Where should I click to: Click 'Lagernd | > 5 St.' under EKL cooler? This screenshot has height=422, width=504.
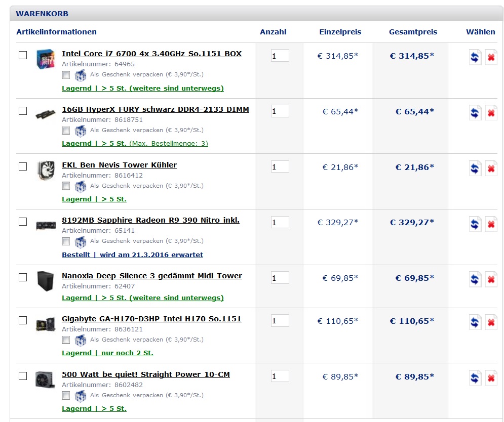pyautogui.click(x=94, y=199)
